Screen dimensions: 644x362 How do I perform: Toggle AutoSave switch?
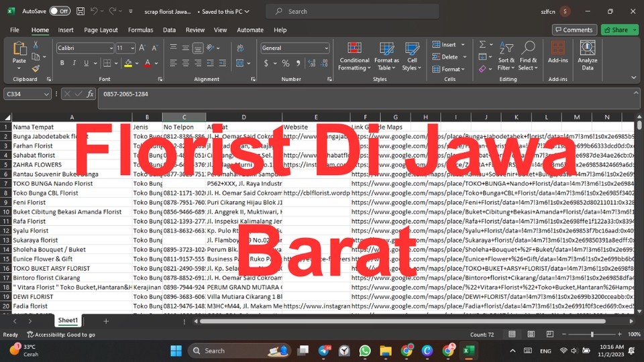tap(60, 11)
